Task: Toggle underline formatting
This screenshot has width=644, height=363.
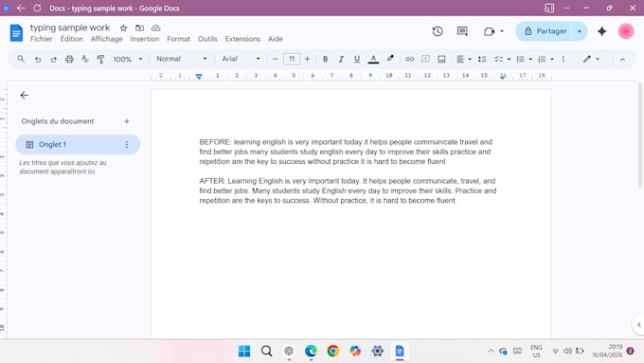Action: click(357, 59)
